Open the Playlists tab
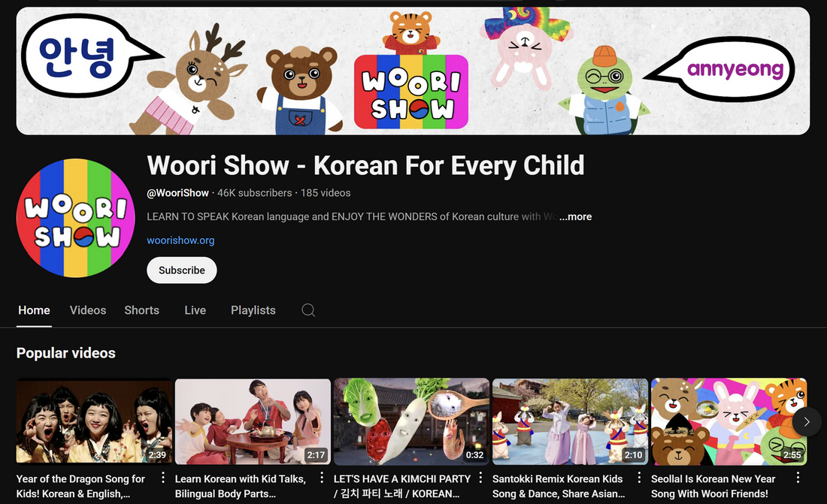The height and width of the screenshot is (504, 827). click(x=253, y=310)
